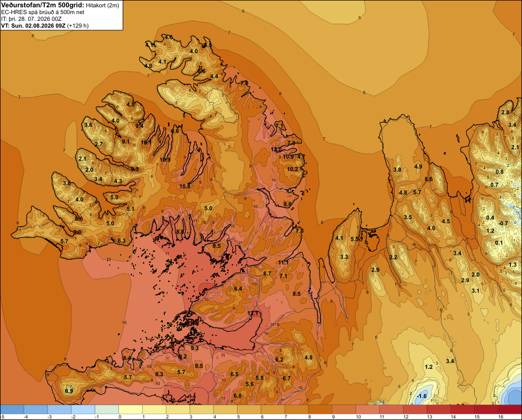Click the '4.3' temperature value
The image size is (522, 420).
pyautogui.click(x=118, y=182)
